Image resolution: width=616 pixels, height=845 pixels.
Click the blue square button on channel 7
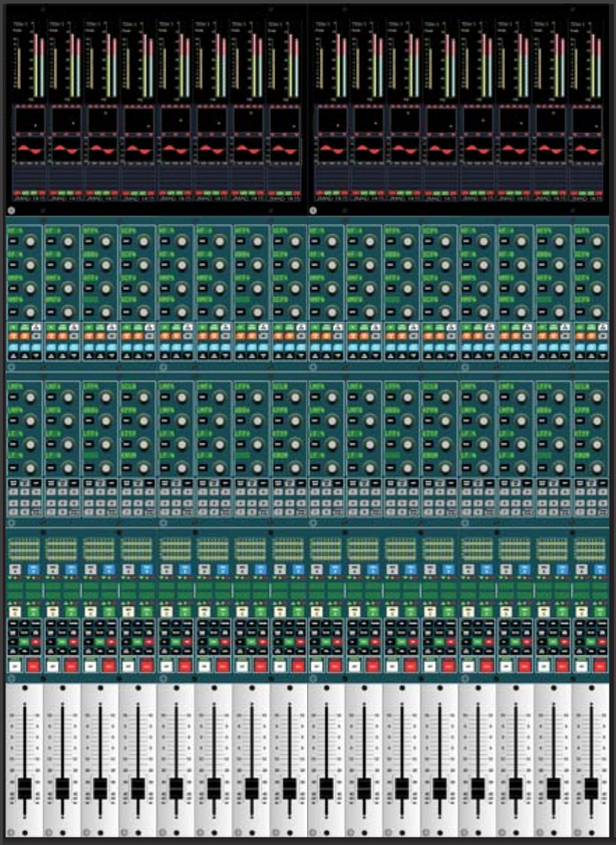pyautogui.click(x=260, y=570)
